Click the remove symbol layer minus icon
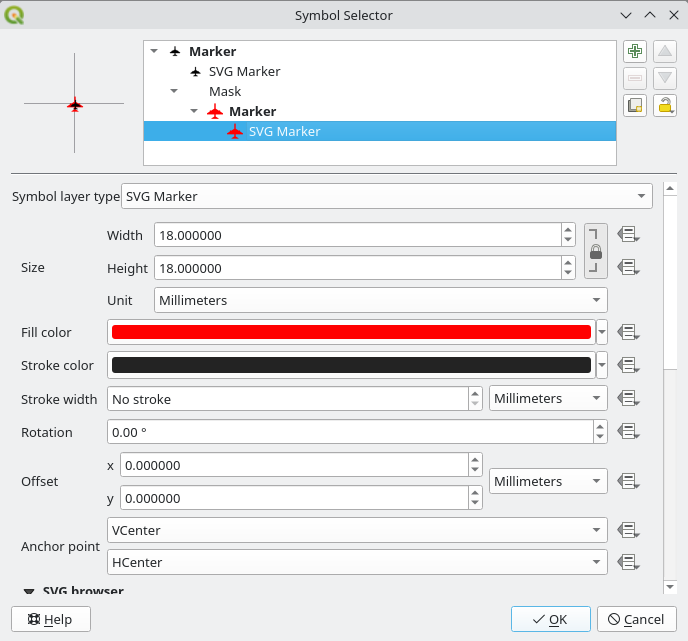Screen dimensions: 688x641 pyautogui.click(x=634, y=78)
